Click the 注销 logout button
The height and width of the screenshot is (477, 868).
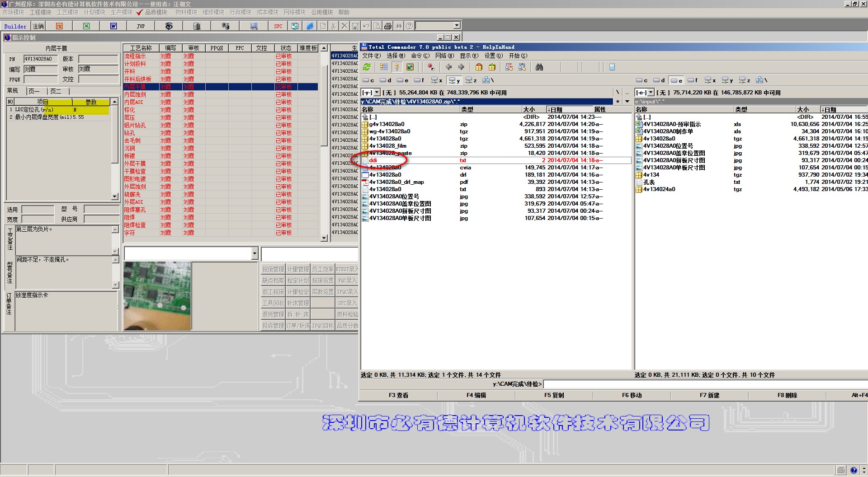[x=38, y=26]
